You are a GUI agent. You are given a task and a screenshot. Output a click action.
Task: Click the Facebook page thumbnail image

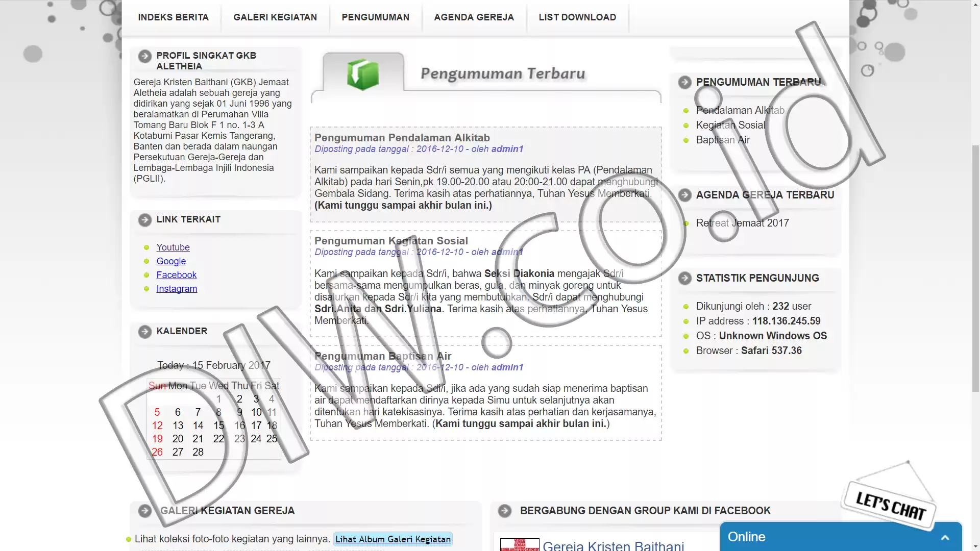(520, 545)
